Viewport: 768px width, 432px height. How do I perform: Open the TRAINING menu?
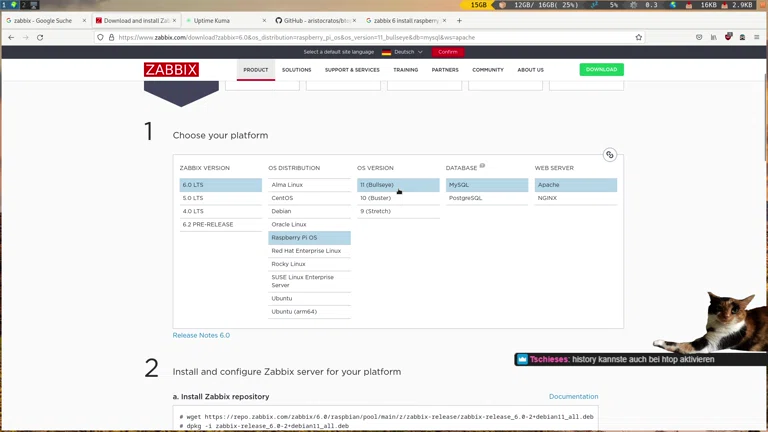(406, 70)
